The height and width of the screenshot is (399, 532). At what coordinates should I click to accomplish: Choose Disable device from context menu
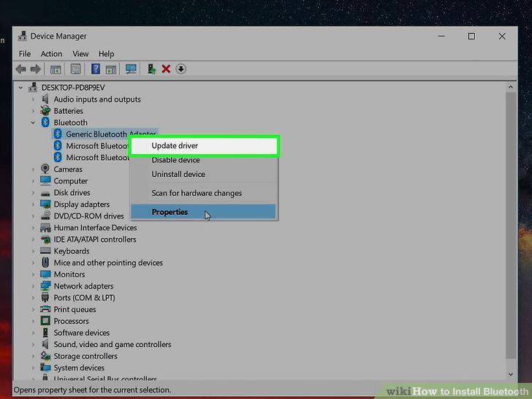(204, 160)
